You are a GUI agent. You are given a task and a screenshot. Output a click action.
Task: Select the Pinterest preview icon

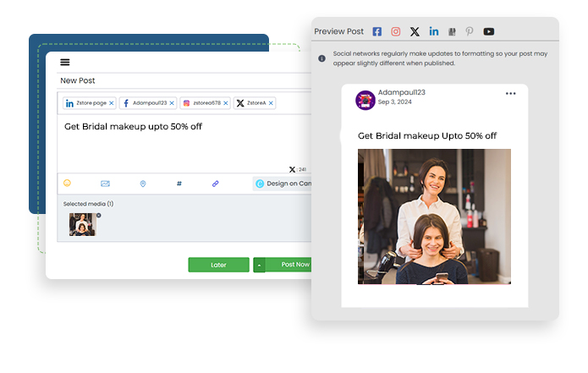point(470,31)
